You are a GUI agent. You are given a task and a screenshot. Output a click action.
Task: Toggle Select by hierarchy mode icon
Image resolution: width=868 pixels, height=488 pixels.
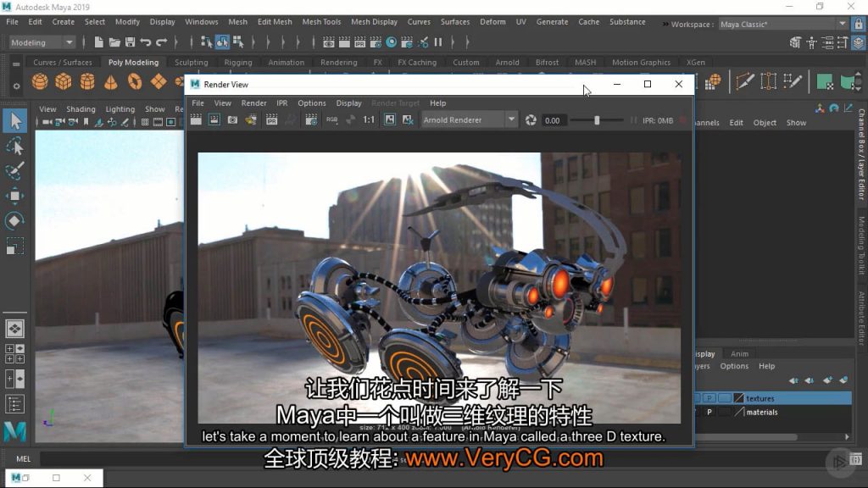pyautogui.click(x=207, y=42)
